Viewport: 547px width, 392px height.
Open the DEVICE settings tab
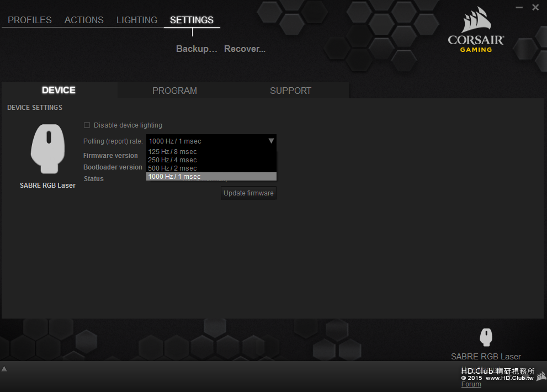tap(59, 90)
